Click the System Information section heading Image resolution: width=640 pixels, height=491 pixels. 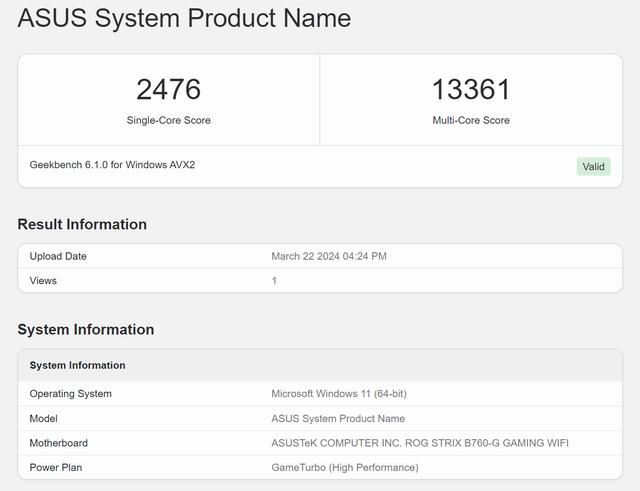click(86, 329)
